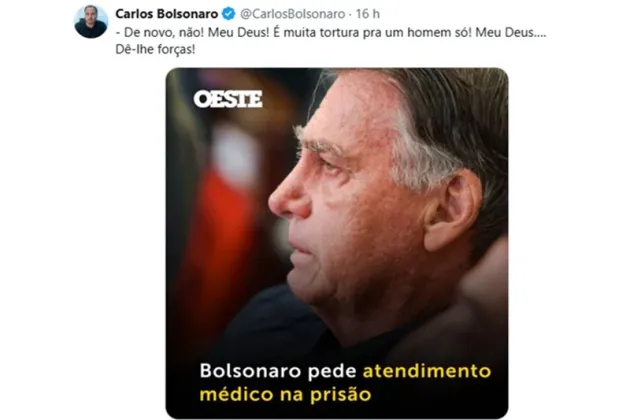Open the tweet via 16 h timestamp
630x420 pixels.
(367, 14)
